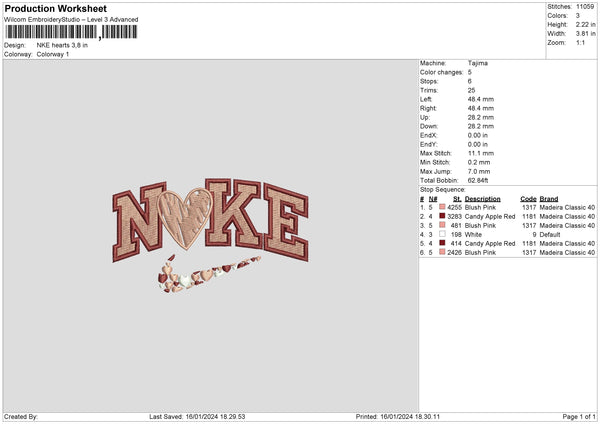Click the Stop Sequence label

[443, 190]
